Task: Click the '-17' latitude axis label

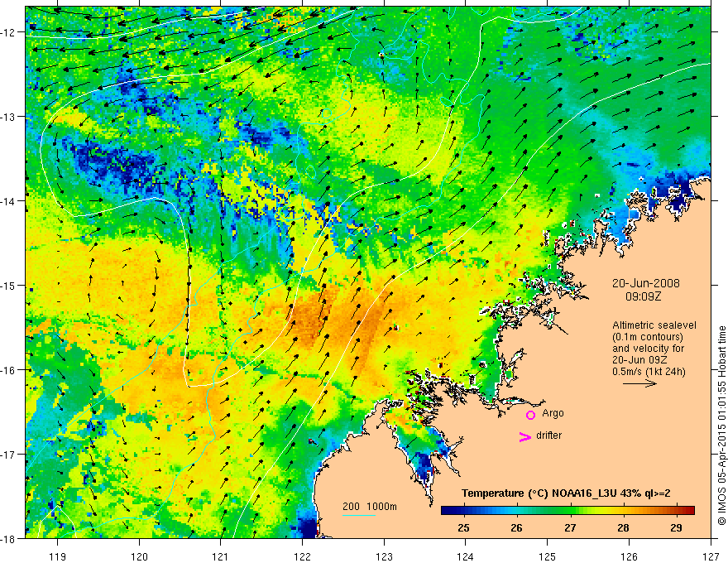Action: pyautogui.click(x=9, y=454)
